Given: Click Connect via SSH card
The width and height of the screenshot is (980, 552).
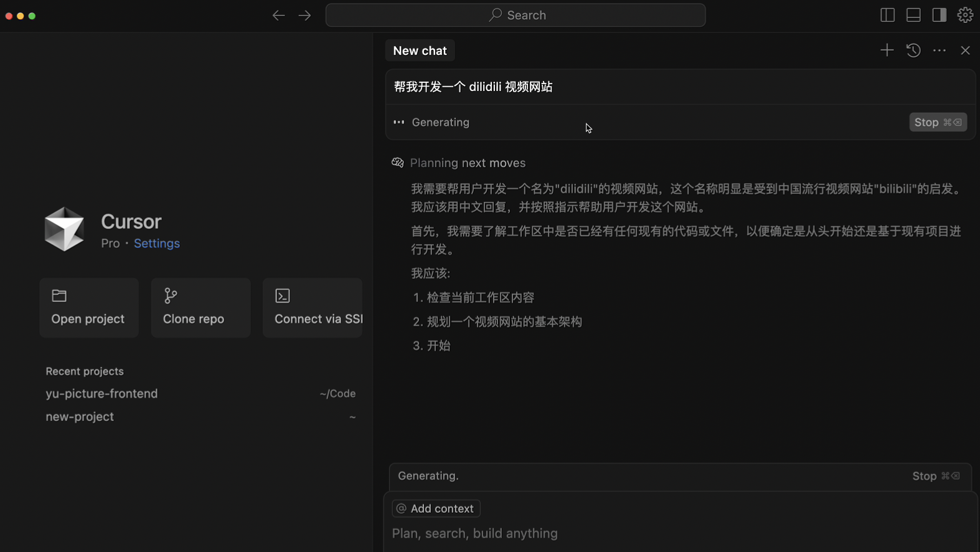Looking at the screenshot, I should 313,308.
